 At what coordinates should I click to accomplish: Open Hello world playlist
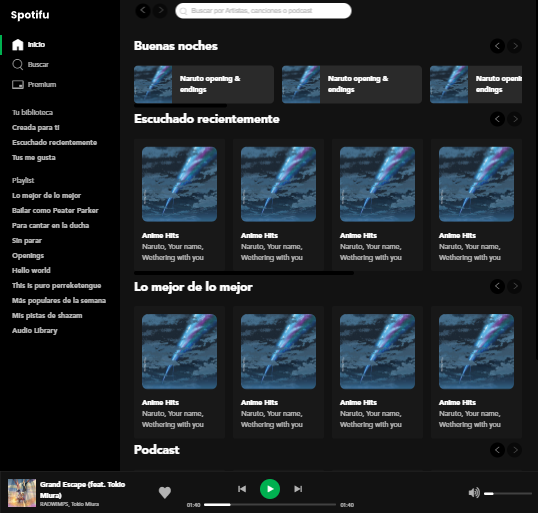pos(31,270)
